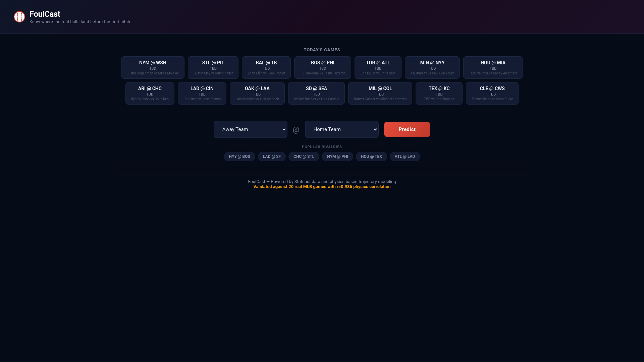Click the ATL @ LAD rivalry chip

(x=405, y=157)
